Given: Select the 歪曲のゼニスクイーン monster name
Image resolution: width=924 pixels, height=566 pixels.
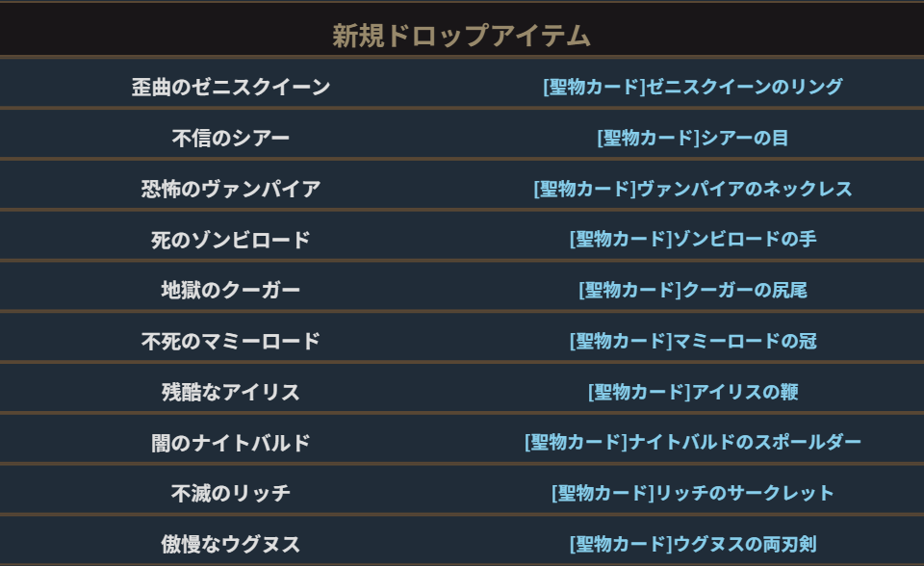Looking at the screenshot, I should (231, 88).
